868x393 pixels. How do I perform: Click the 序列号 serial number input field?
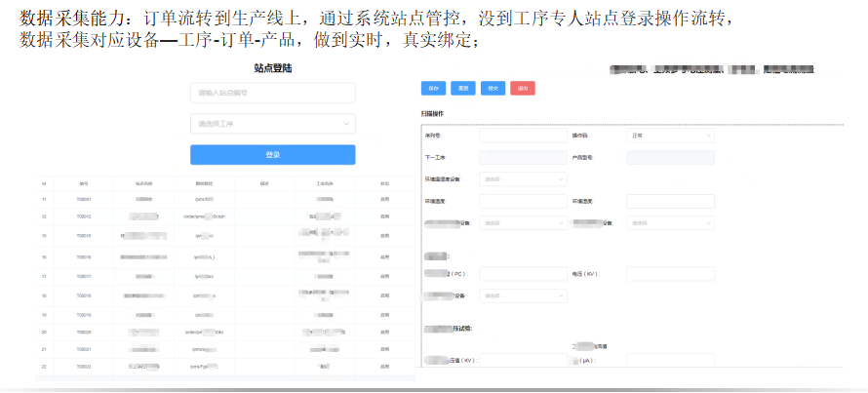click(x=523, y=136)
